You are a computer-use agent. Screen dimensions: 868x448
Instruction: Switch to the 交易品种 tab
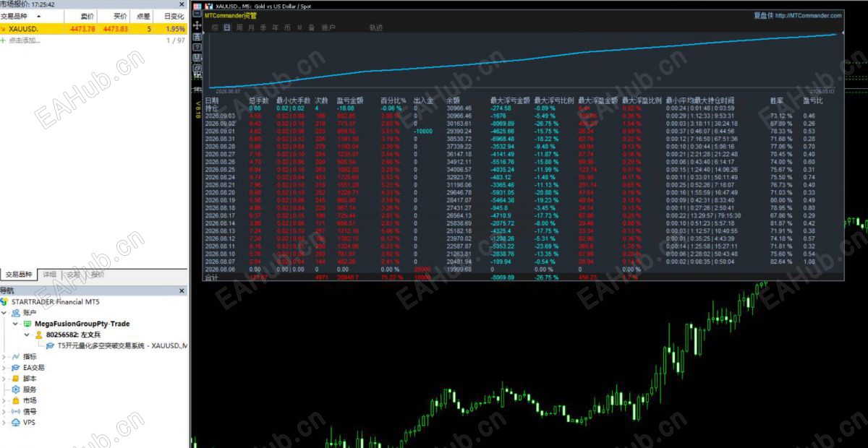point(19,275)
